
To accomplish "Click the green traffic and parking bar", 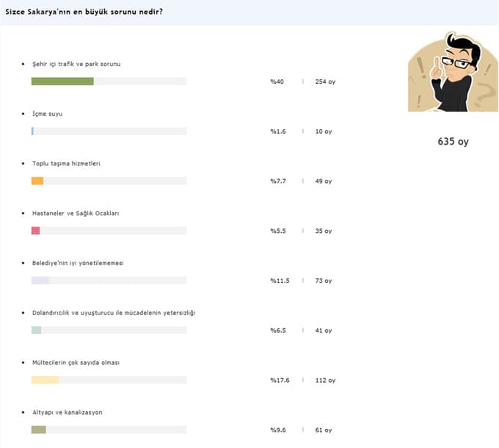I will [62, 82].
